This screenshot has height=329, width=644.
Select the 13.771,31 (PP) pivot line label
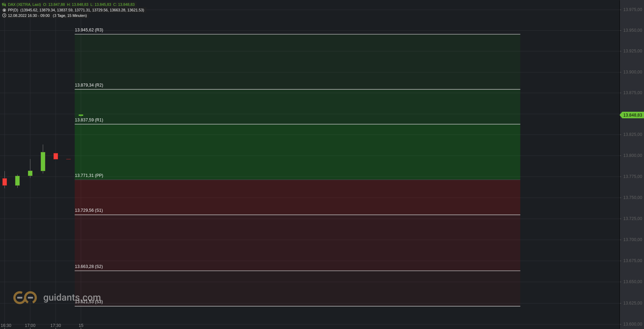click(x=89, y=176)
